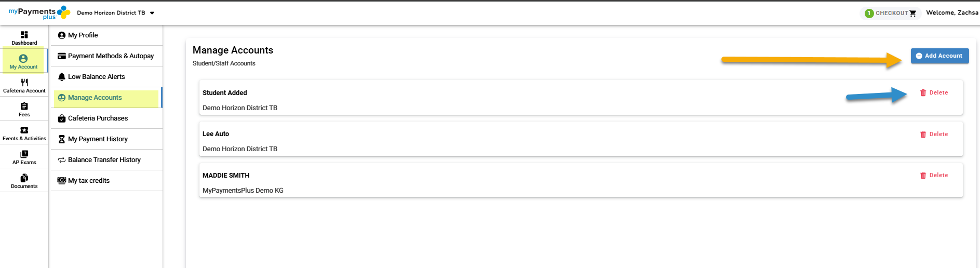The height and width of the screenshot is (268, 980).
Task: Click the checkout shopping cart icon
Action: tap(912, 14)
